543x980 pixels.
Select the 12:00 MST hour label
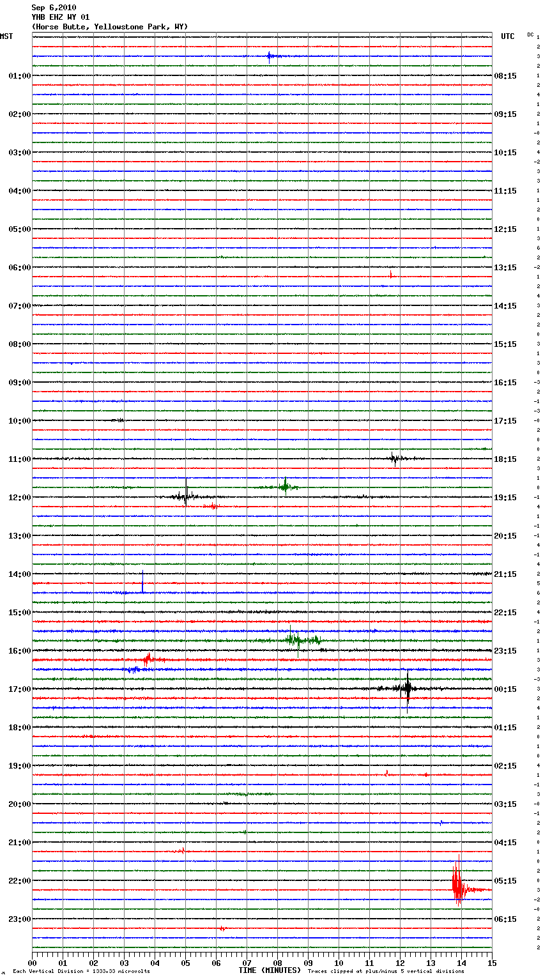tap(20, 498)
